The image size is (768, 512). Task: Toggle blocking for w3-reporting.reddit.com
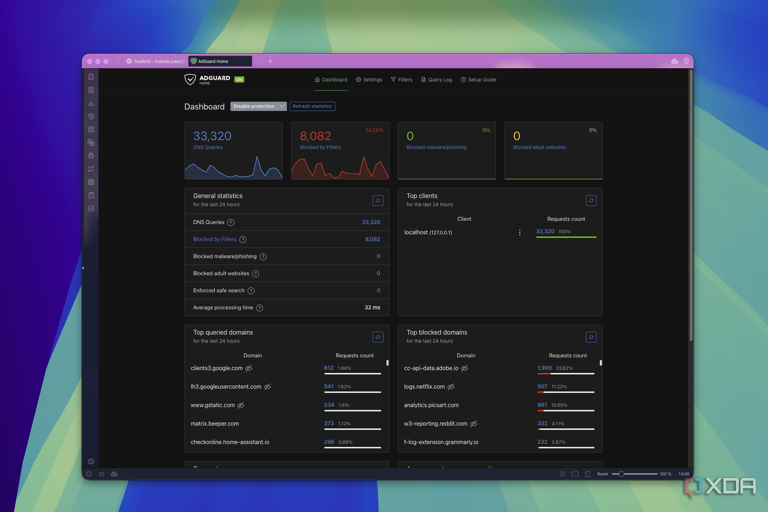pos(474,424)
